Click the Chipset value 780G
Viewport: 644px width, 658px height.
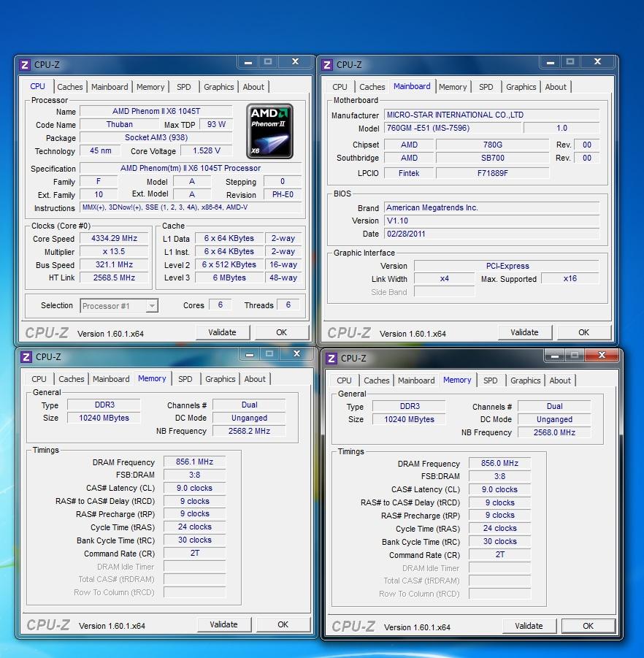(493, 145)
